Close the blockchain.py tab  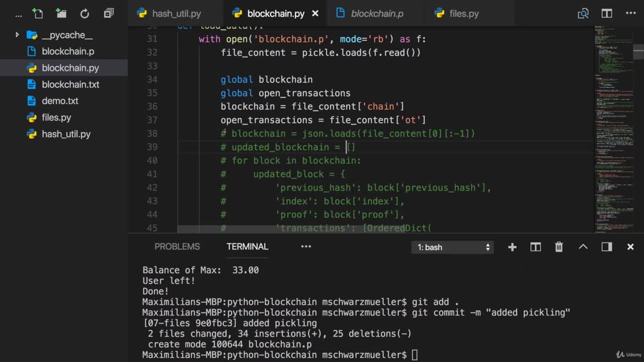point(315,14)
